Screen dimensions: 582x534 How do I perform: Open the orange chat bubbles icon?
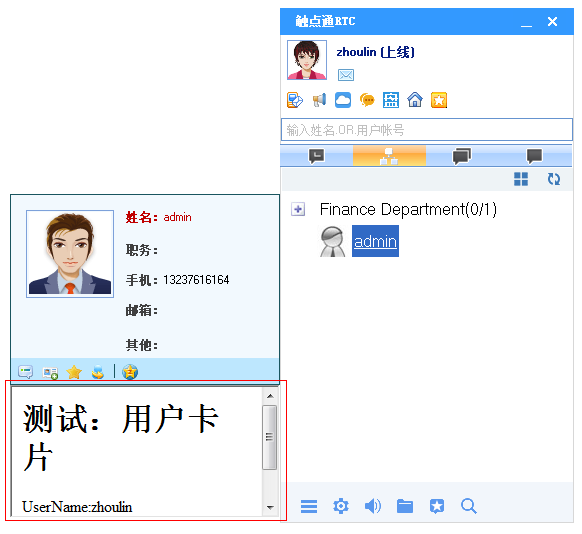(x=367, y=100)
